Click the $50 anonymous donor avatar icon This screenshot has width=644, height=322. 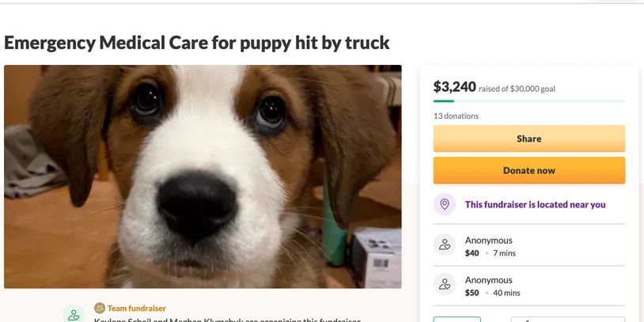coord(445,285)
